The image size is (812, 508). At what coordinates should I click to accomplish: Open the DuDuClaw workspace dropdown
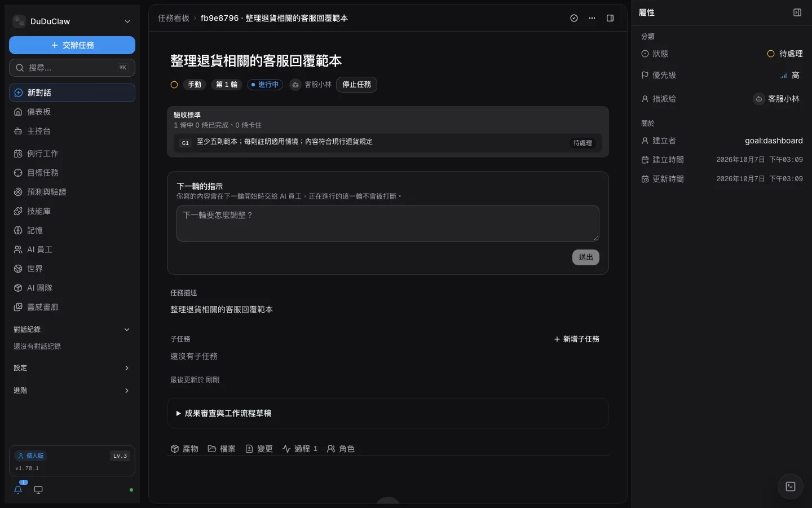click(x=72, y=21)
